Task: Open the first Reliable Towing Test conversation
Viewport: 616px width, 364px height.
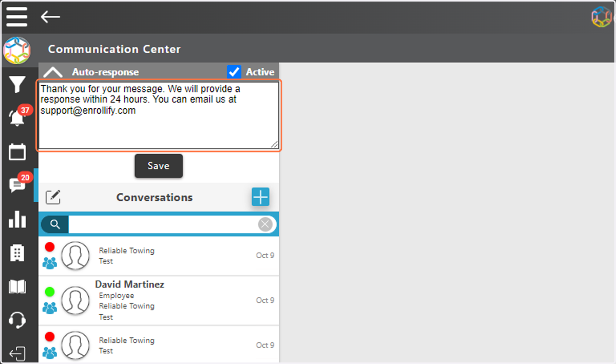Action: pos(159,256)
